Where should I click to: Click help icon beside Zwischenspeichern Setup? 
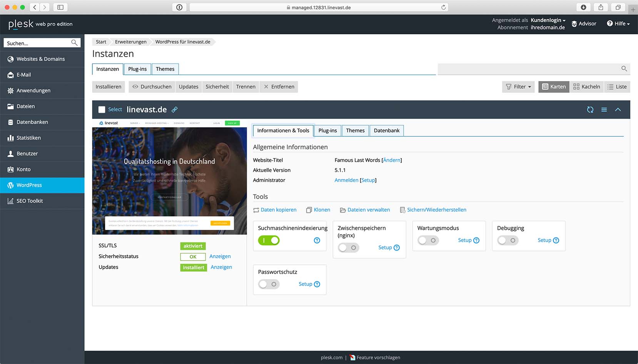pos(397,248)
